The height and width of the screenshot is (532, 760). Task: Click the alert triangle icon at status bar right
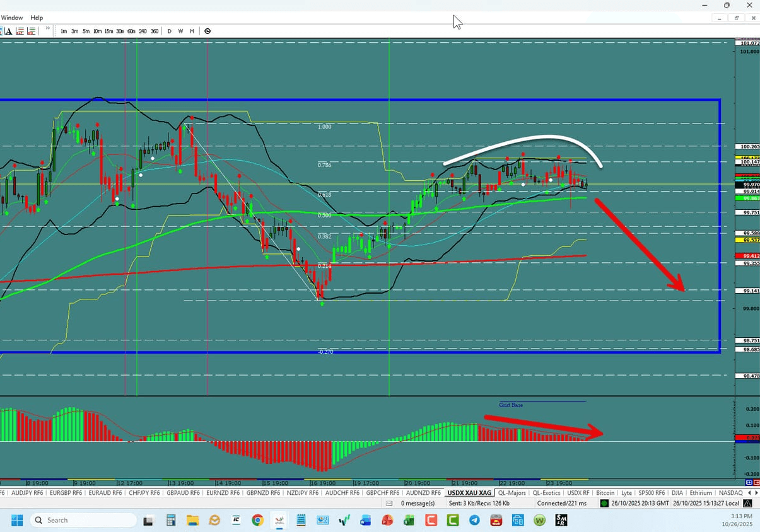point(748,503)
